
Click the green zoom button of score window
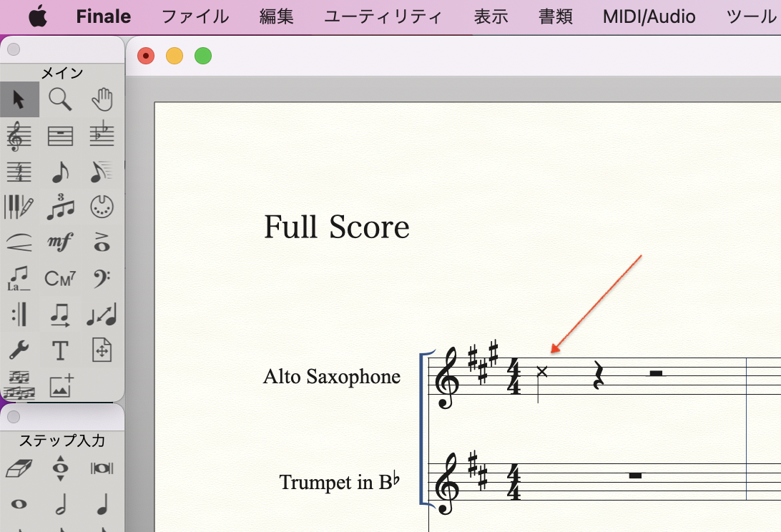(202, 56)
